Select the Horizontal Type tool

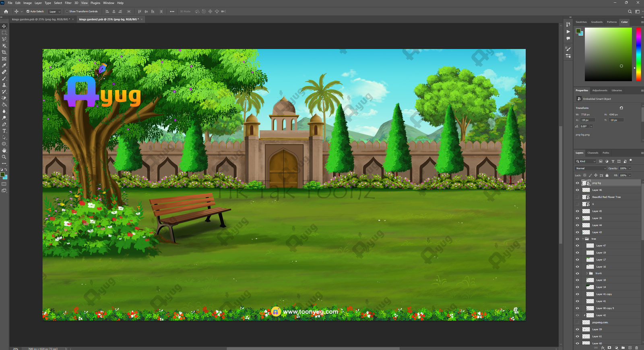click(4, 131)
